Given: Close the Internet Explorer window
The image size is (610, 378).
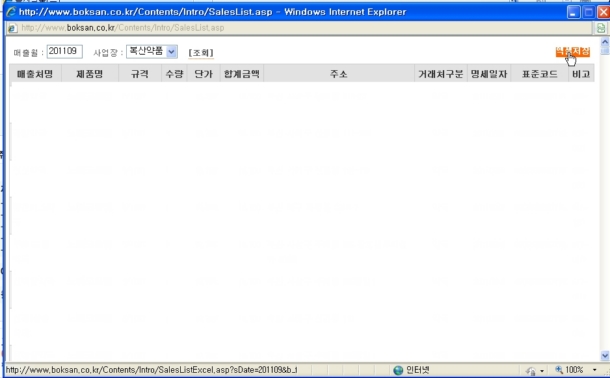Looking at the screenshot, I should tap(603, 12).
